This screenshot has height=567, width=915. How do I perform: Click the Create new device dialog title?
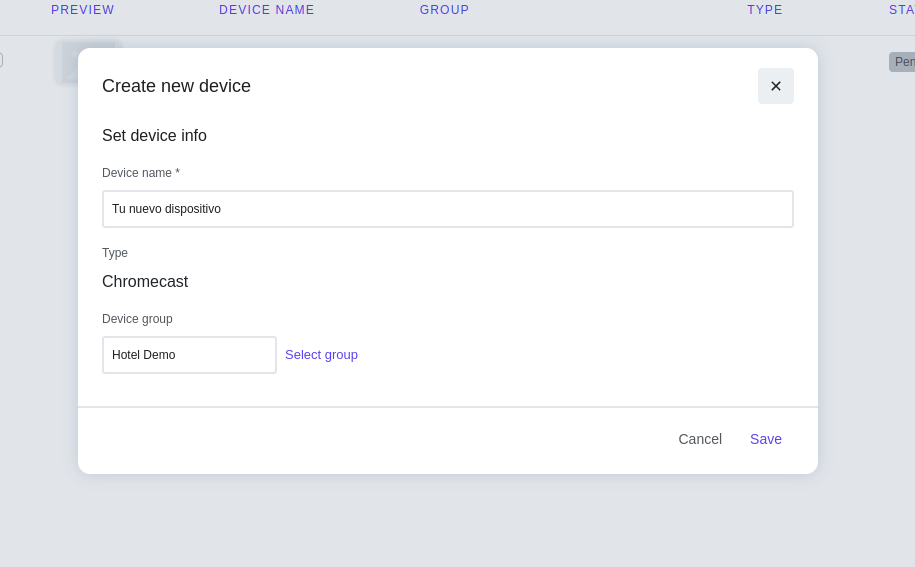tap(176, 86)
